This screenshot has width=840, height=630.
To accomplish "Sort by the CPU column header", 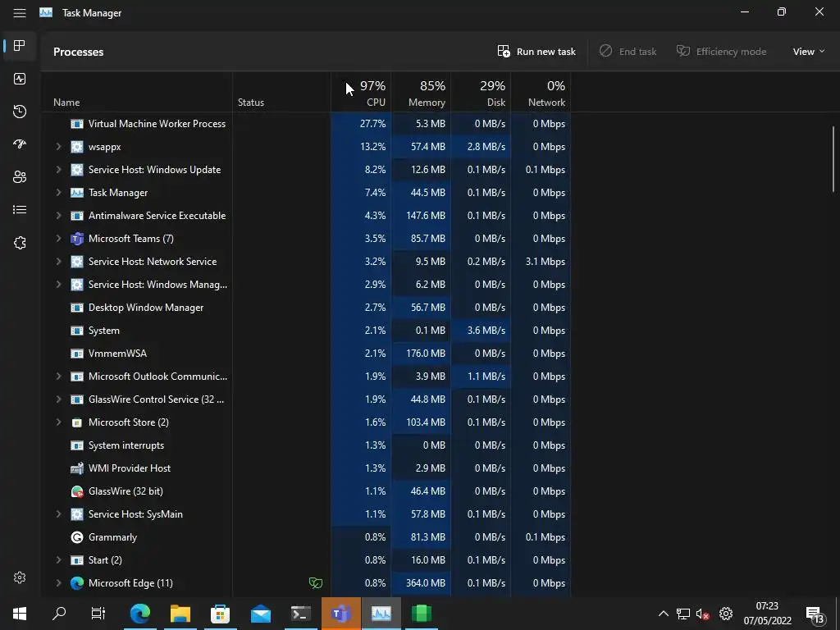I will click(361, 94).
